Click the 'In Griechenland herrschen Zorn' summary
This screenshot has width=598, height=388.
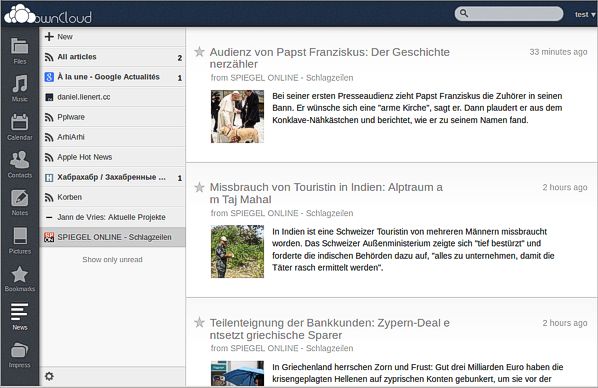[x=418, y=373]
